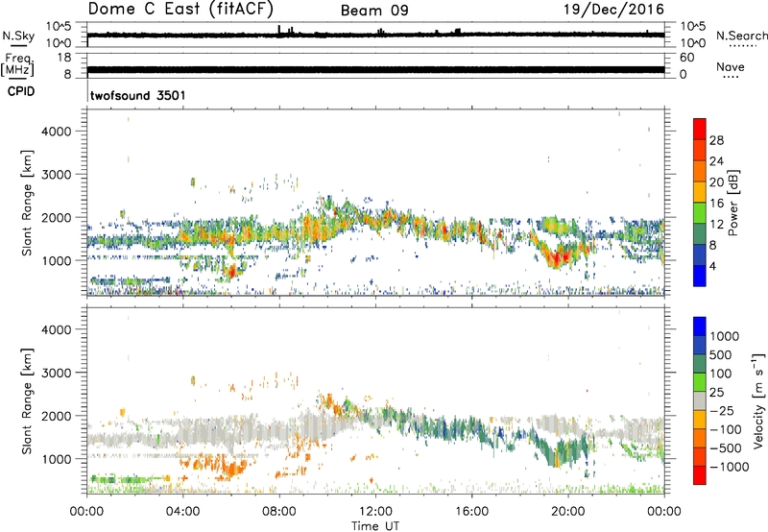Click the '04:00' time axis tick label
Image resolution: width=768 pixels, height=532 pixels.
[x=182, y=512]
